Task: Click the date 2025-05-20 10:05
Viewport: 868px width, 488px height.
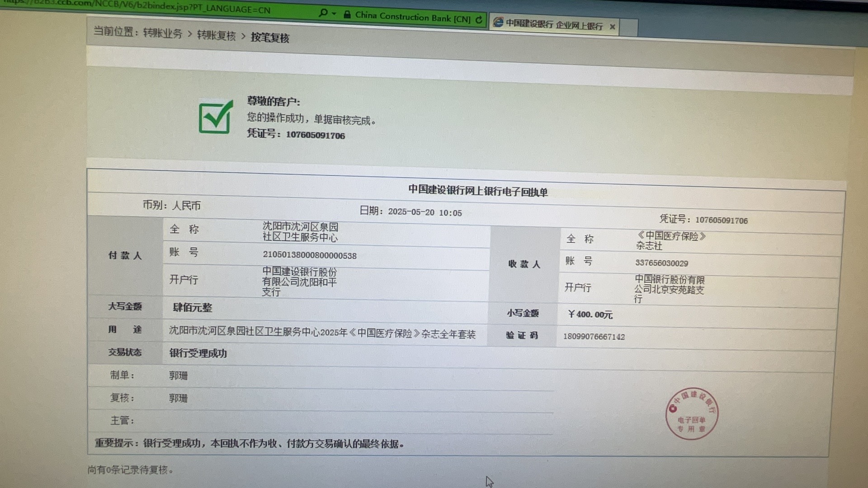Action: pyautogui.click(x=425, y=212)
